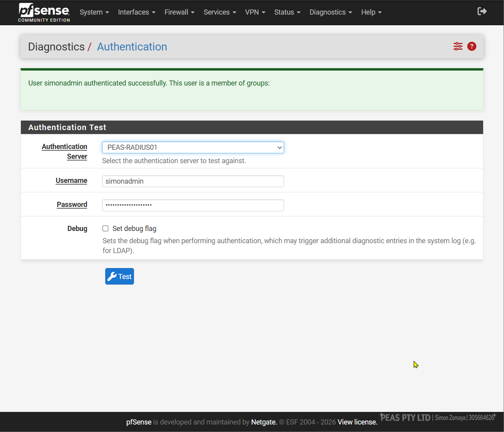Screen dimensions: 504x432
Task: Click the 'Authentication Test' panel heading
Action: coord(67,127)
